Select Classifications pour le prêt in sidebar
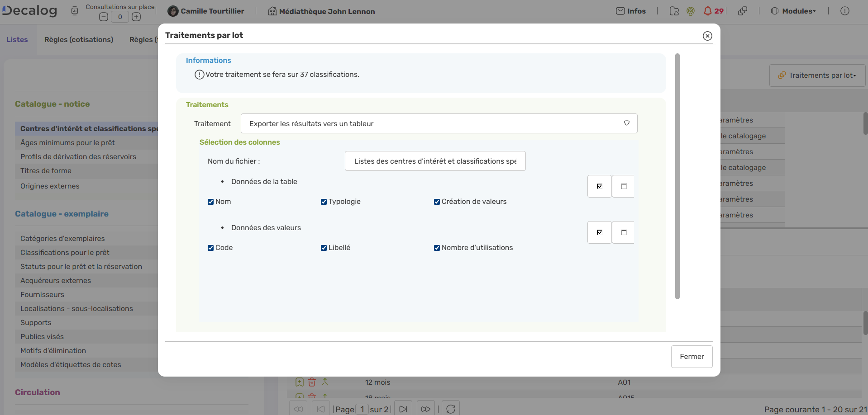The width and height of the screenshot is (868, 415). coord(64,252)
